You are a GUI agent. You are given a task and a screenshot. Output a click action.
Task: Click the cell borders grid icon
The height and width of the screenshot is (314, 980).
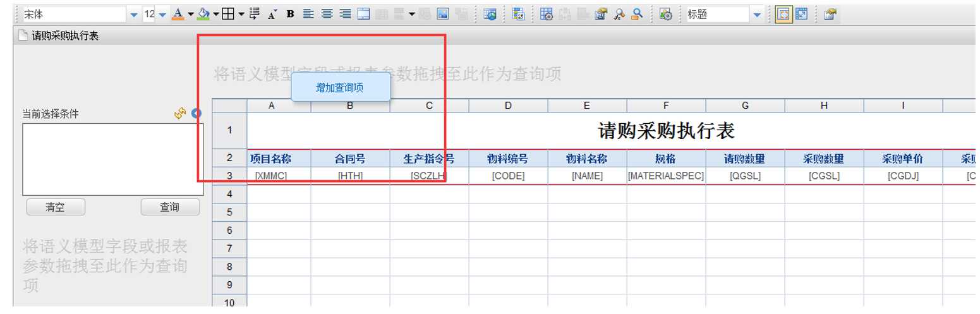click(x=227, y=14)
